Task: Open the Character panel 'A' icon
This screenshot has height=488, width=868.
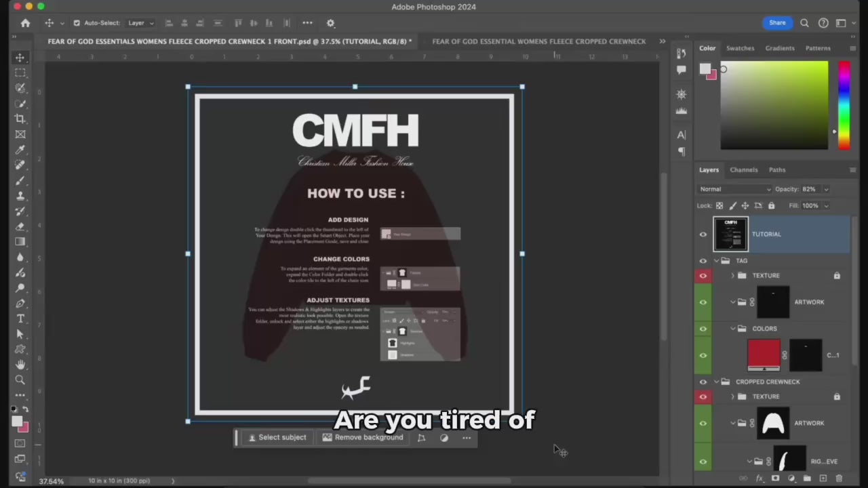Action: (682, 135)
